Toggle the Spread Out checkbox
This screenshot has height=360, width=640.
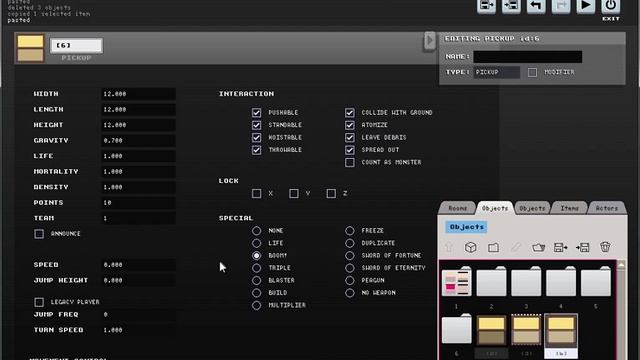tap(349, 150)
